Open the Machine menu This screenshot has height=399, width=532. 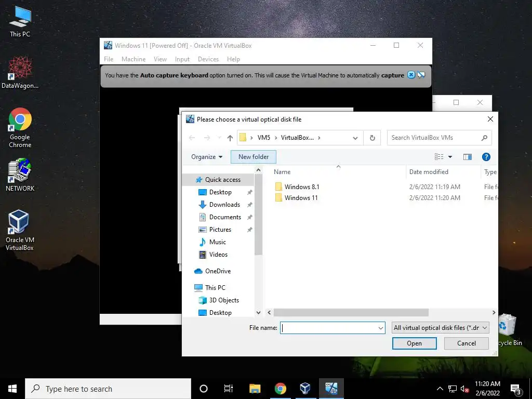(x=134, y=59)
